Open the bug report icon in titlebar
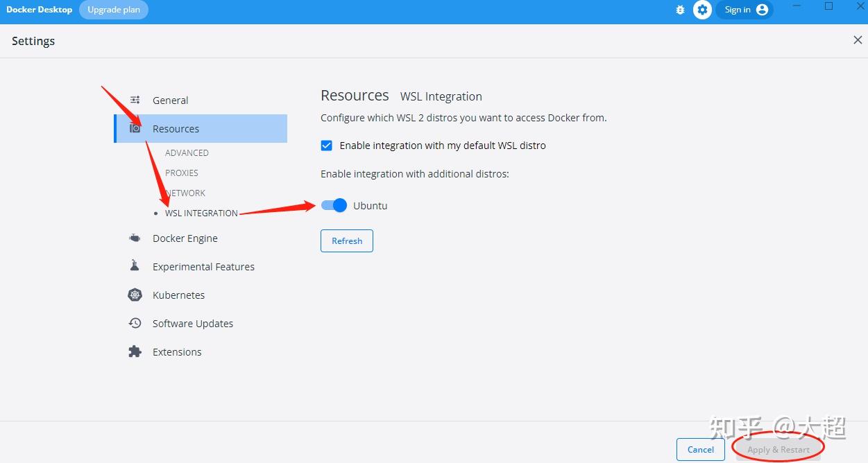868x463 pixels. point(679,10)
